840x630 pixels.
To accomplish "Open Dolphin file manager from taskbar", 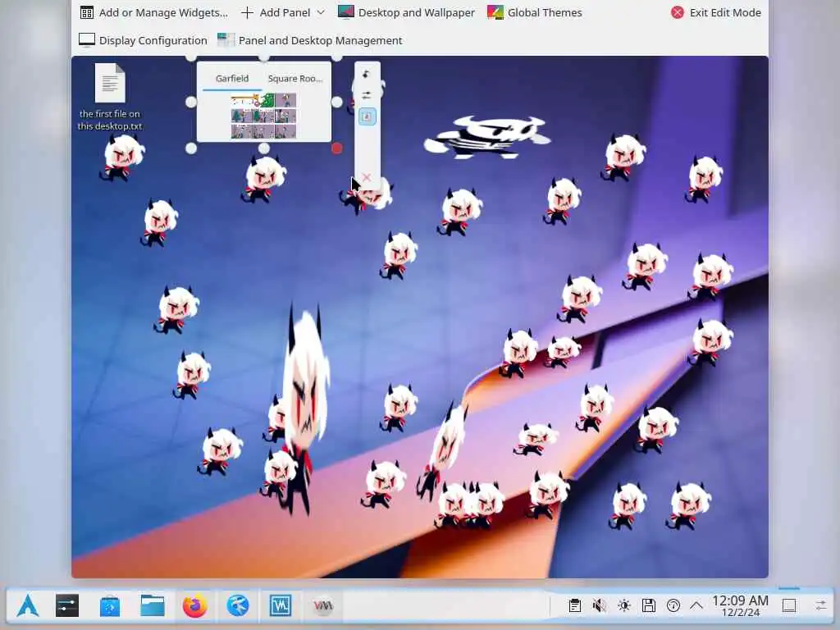I will [153, 606].
